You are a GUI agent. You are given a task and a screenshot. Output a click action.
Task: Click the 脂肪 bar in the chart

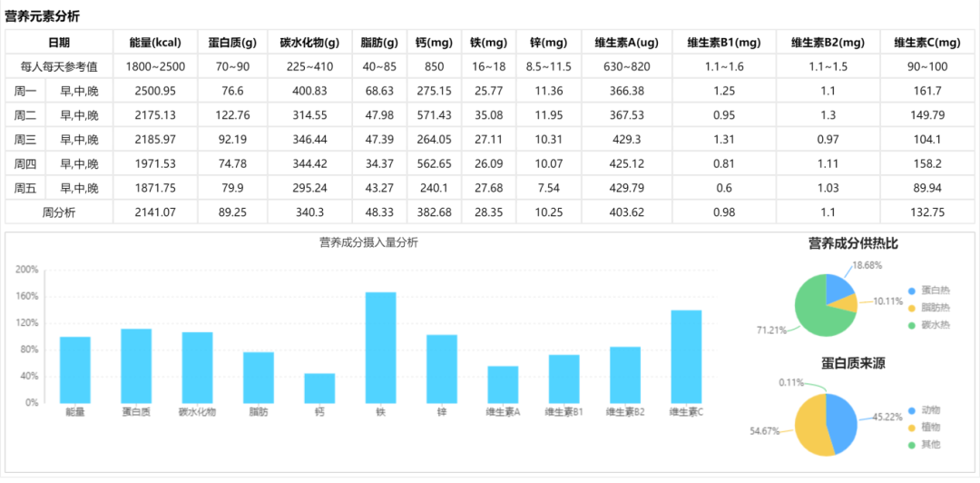pyautogui.click(x=259, y=378)
